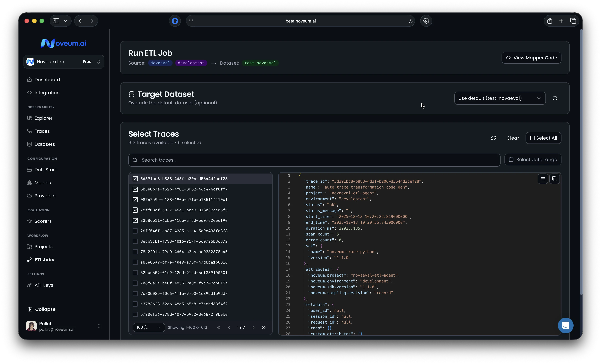Refresh the trace list
Screen dimensions: 601x364
click(493, 138)
